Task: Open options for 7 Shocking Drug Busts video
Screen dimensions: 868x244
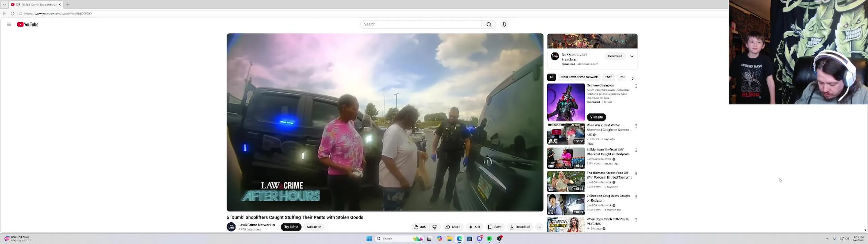Action: pyautogui.click(x=636, y=197)
